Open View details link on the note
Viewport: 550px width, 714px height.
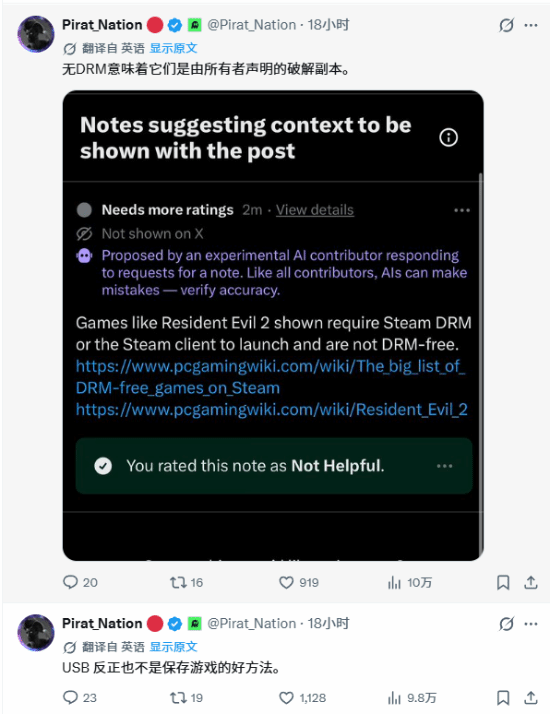pyautogui.click(x=315, y=210)
